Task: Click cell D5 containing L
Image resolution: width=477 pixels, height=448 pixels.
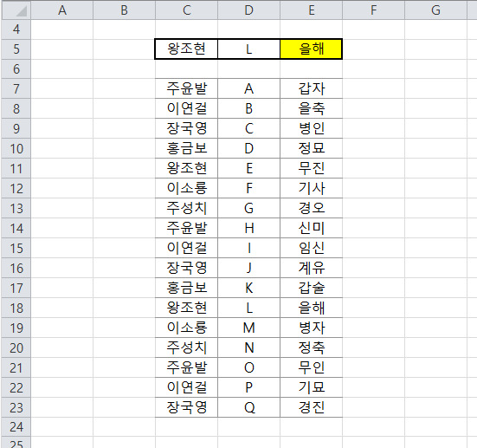Action: 248,49
